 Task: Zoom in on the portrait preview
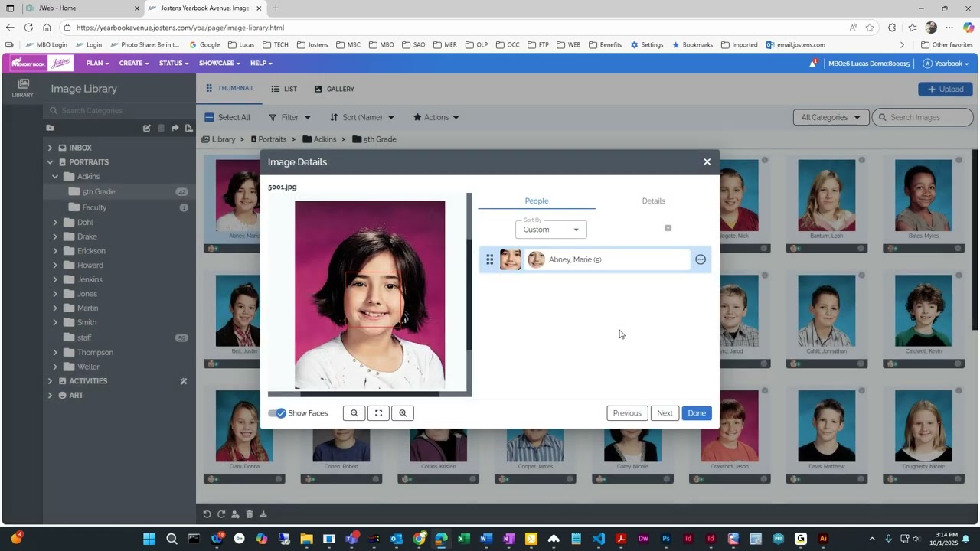point(403,413)
